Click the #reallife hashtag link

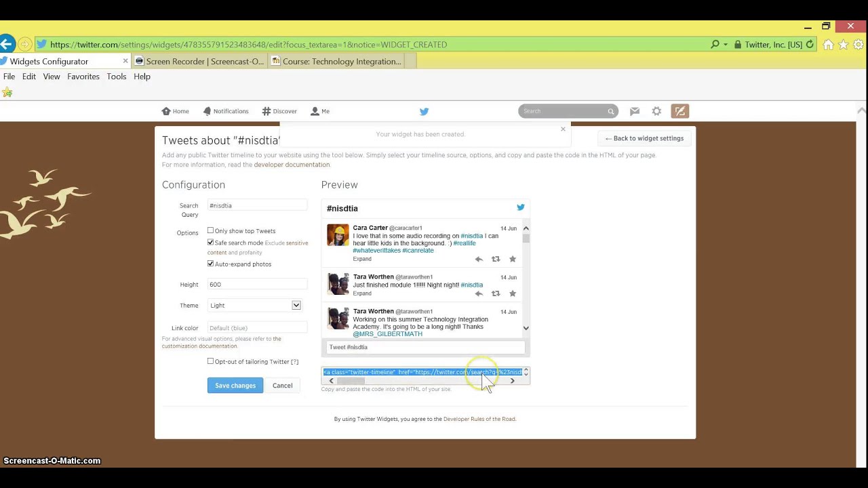pos(465,243)
